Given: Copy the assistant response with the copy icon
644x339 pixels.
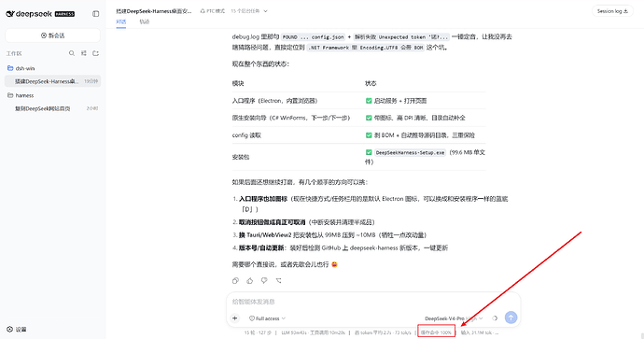Looking at the screenshot, I should pos(235,281).
